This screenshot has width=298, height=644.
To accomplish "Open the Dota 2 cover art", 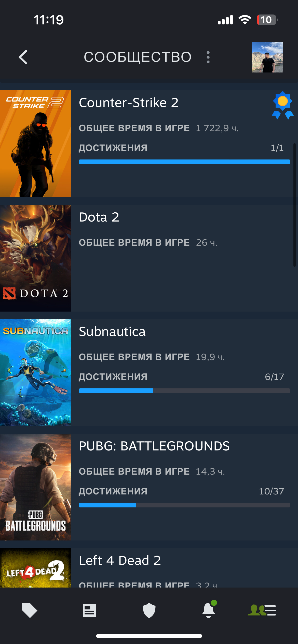I will (35, 258).
